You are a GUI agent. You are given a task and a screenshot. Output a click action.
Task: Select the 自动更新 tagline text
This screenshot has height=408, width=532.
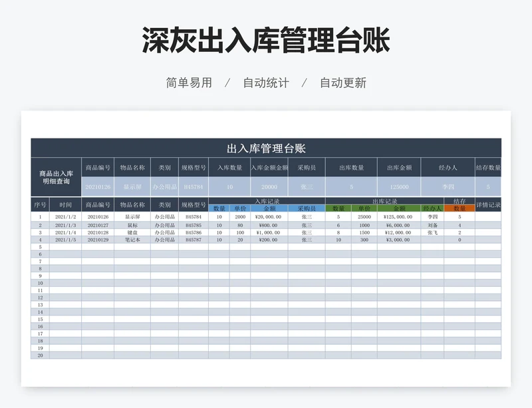point(343,83)
